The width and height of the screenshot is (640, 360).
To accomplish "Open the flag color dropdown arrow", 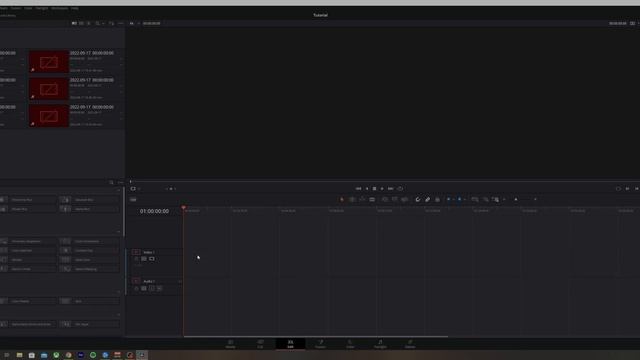I will (x=453, y=200).
